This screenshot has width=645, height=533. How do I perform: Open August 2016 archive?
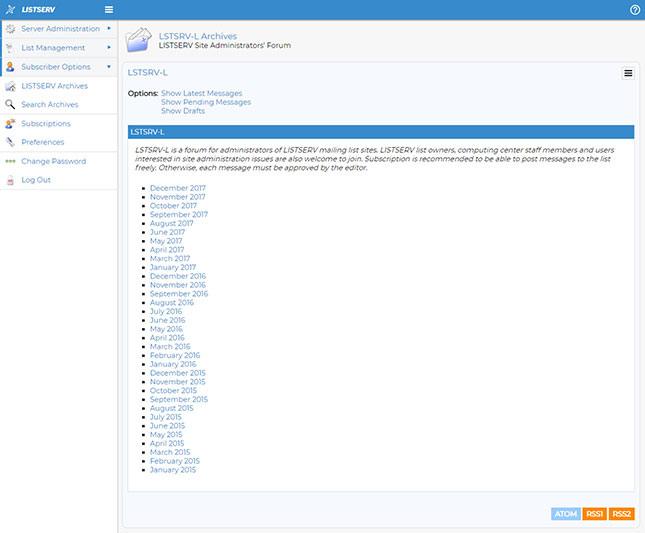point(172,302)
